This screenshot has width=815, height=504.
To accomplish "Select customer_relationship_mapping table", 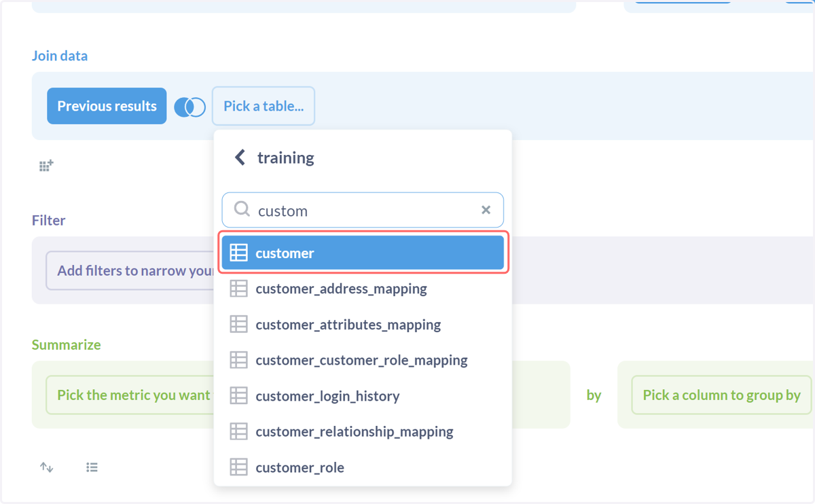I will click(x=363, y=431).
